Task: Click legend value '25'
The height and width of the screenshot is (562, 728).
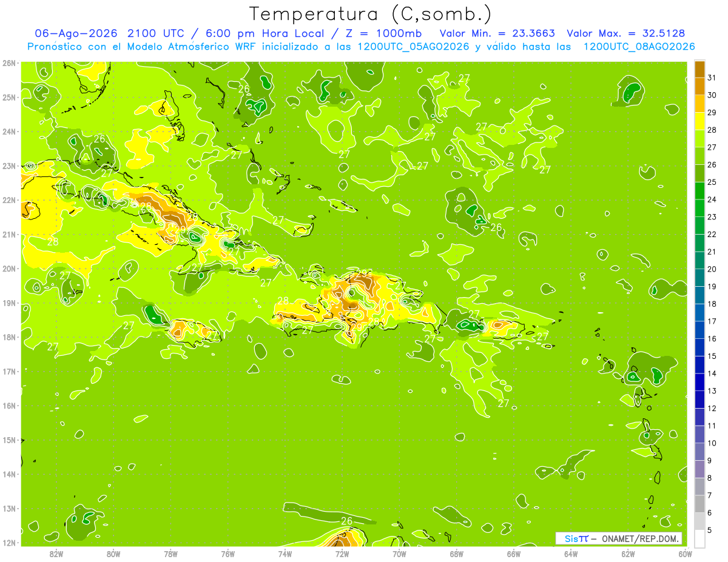Action: (712, 181)
